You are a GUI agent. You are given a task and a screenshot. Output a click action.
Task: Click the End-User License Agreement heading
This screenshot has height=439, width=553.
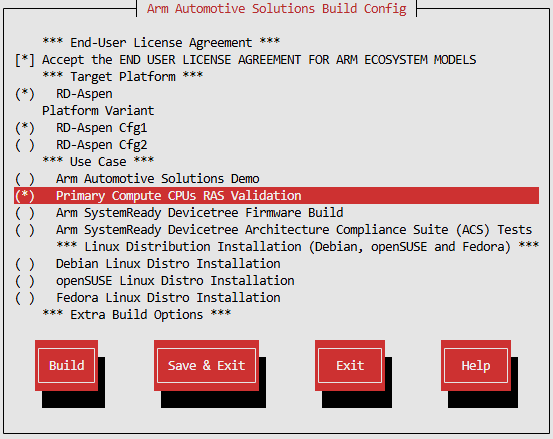(x=161, y=42)
